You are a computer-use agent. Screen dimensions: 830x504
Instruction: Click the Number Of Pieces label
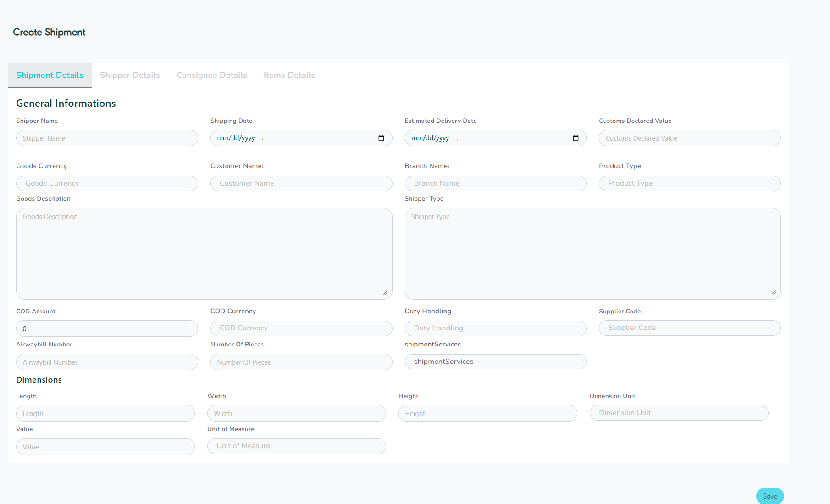[237, 344]
